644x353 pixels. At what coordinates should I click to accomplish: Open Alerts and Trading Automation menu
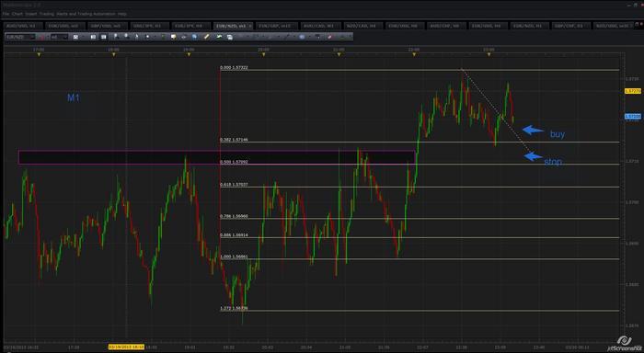[x=86, y=14]
